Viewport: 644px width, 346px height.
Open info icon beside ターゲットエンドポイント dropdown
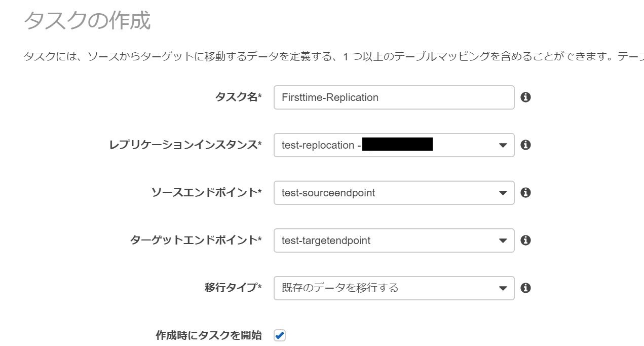525,240
